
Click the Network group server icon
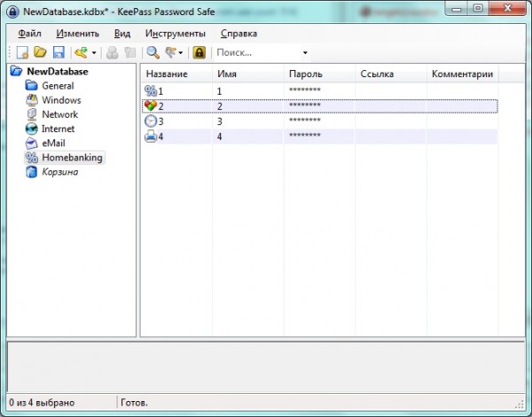click(32, 114)
